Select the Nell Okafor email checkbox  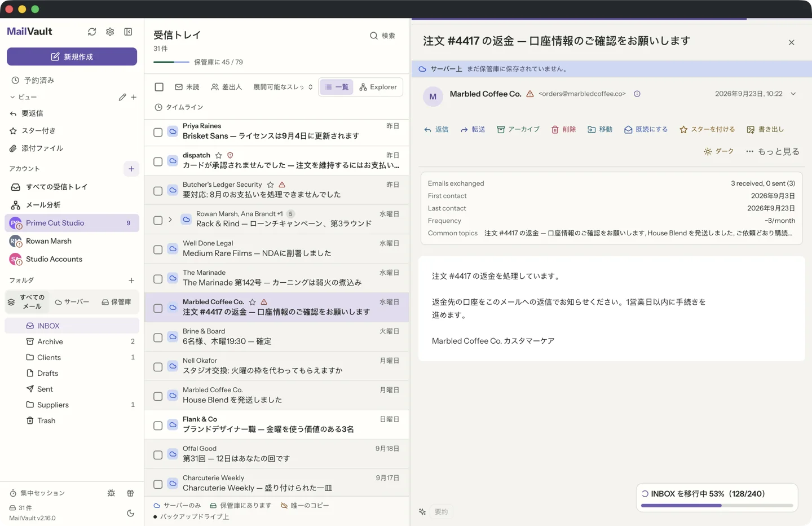pos(158,367)
